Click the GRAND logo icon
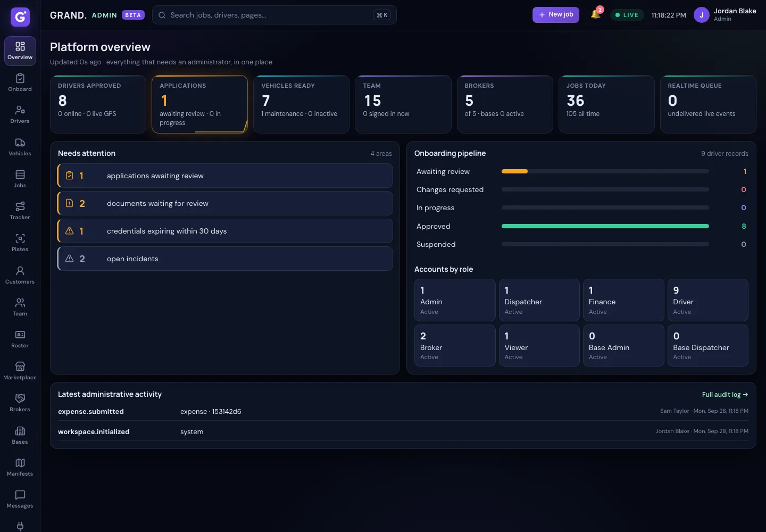766x532 pixels. 20,17
